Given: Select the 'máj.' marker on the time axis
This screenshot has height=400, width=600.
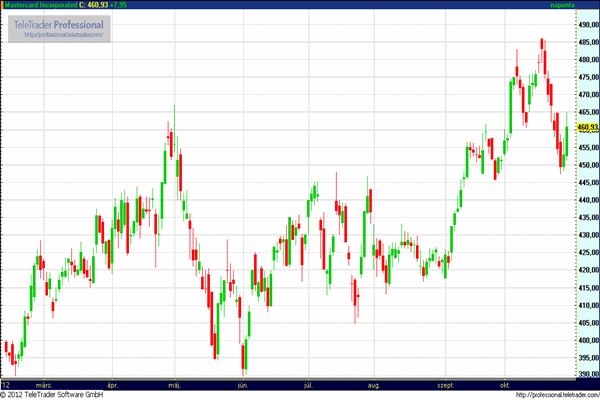Looking at the screenshot, I should click(x=174, y=384).
